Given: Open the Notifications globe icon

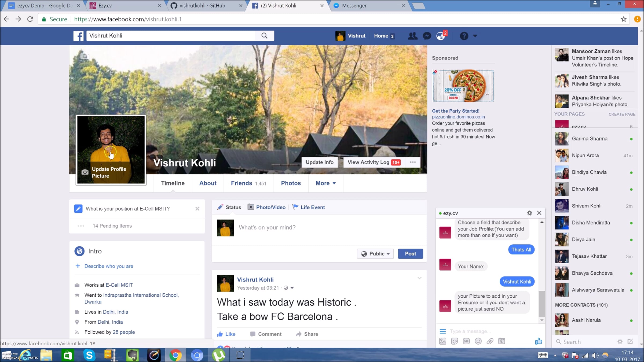Looking at the screenshot, I should [x=441, y=36].
